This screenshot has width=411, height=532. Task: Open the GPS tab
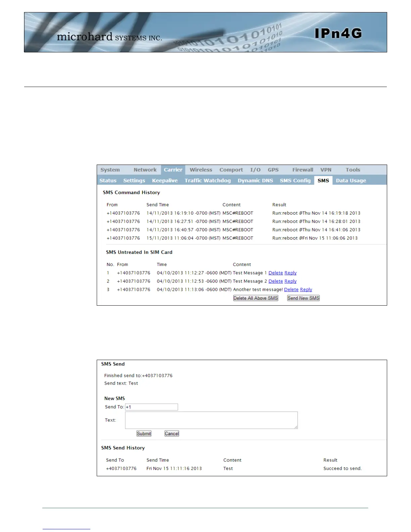click(273, 170)
